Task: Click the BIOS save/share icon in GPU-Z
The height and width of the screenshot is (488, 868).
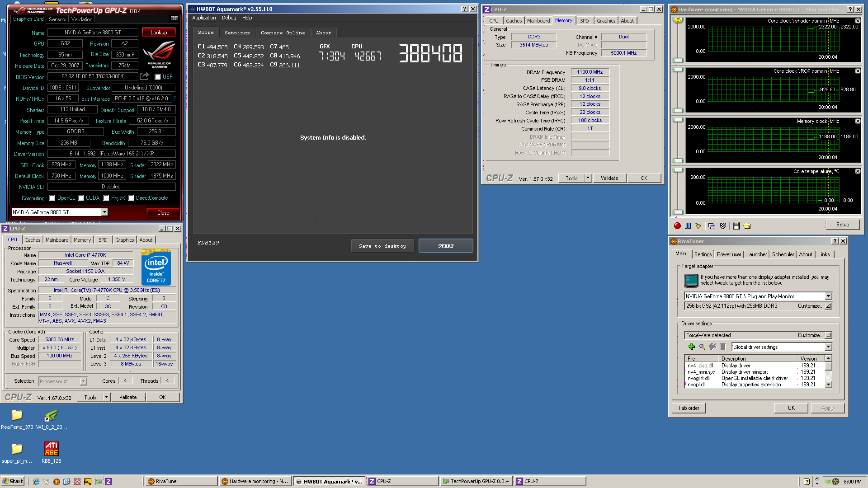Action: (x=144, y=76)
